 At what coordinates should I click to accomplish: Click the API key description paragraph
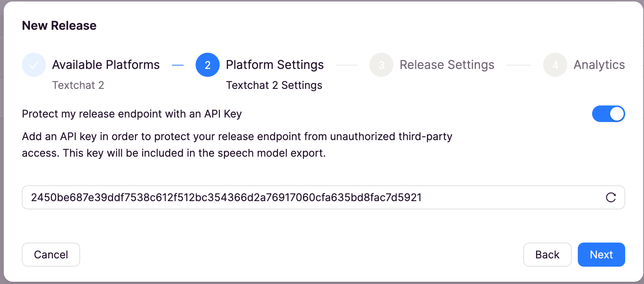tap(237, 145)
